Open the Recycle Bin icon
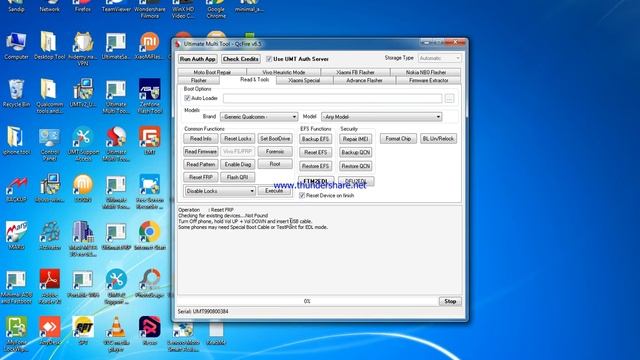Image resolution: width=640 pixels, height=360 pixels. pyautogui.click(x=16, y=93)
